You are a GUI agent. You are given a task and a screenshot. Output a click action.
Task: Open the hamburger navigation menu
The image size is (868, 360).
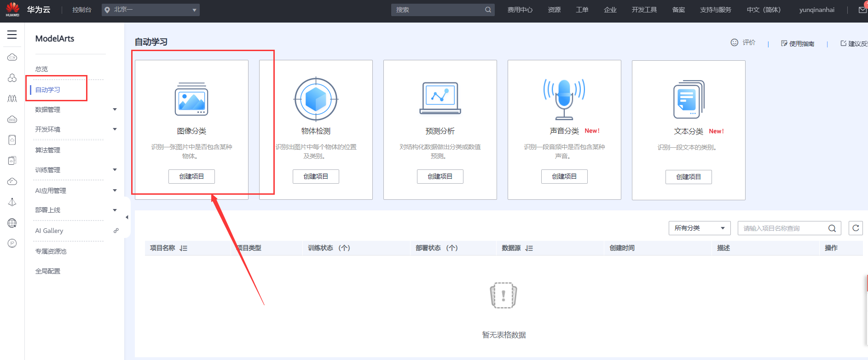click(12, 35)
